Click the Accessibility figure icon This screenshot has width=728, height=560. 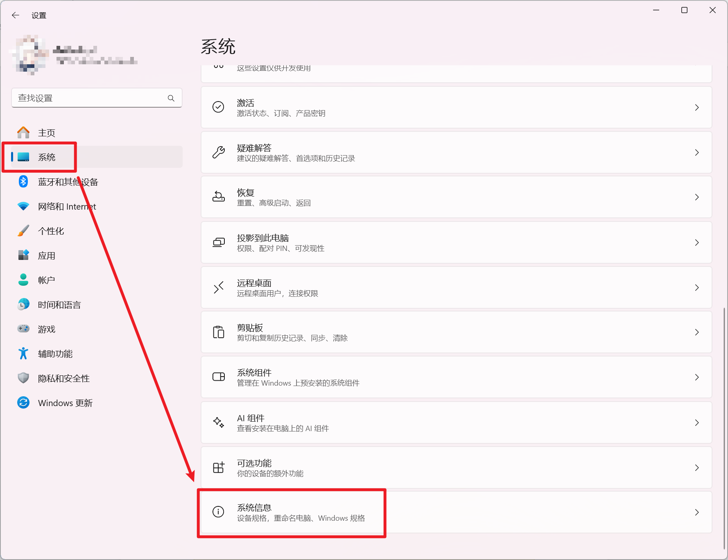pos(23,353)
